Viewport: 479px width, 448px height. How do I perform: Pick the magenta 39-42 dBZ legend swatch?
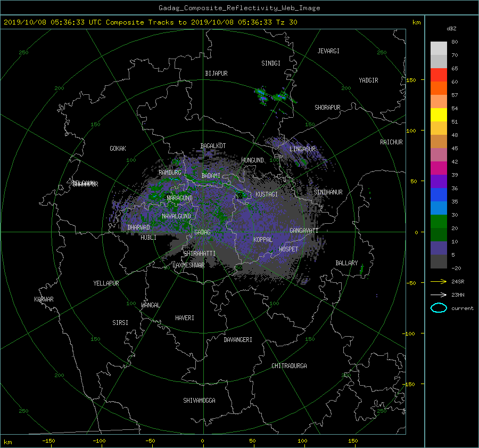pyautogui.click(x=439, y=168)
